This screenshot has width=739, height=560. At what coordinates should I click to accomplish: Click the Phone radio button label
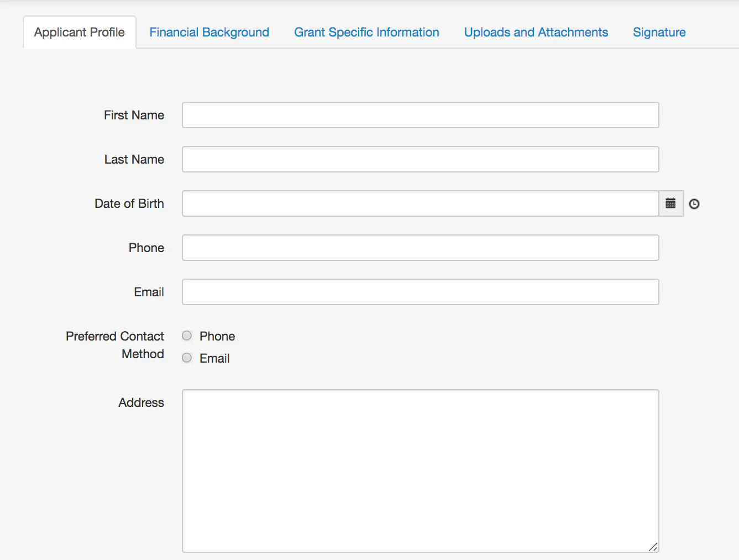(217, 336)
